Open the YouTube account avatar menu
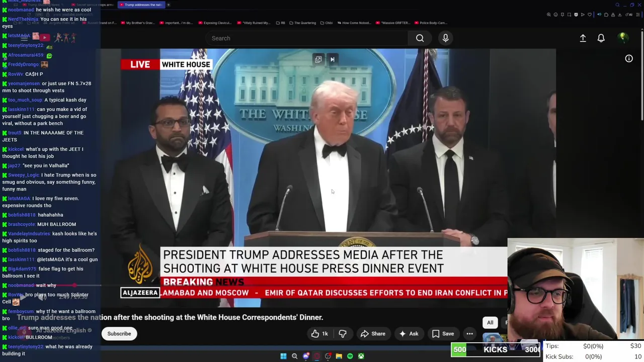 tap(622, 38)
